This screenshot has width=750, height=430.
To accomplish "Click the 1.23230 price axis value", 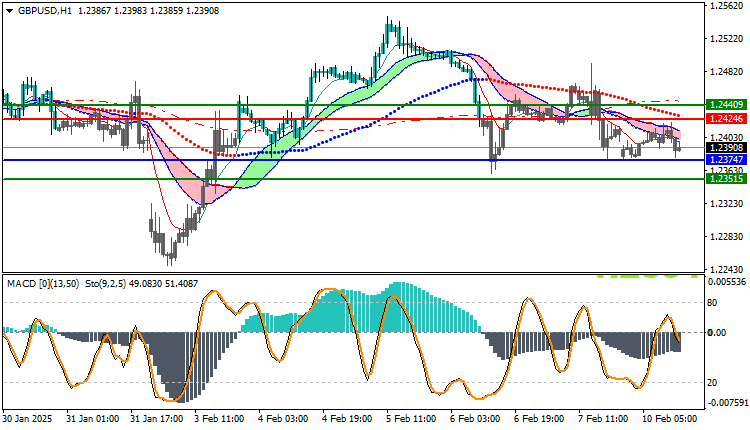I will click(x=727, y=203).
